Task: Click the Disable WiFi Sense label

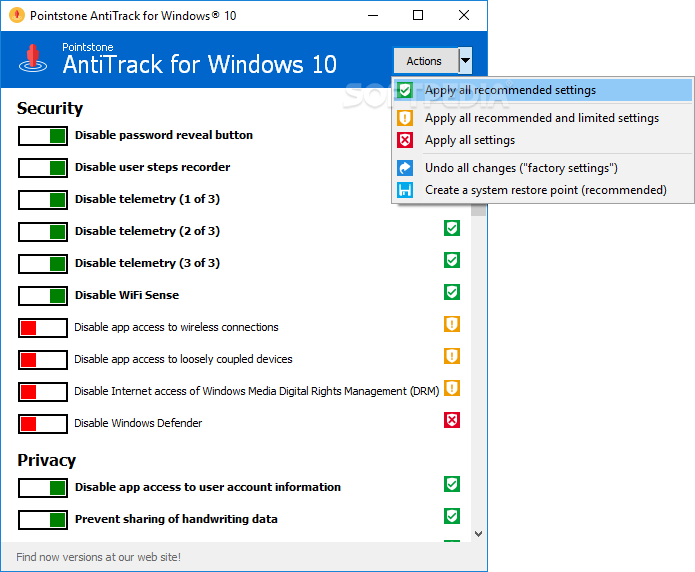Action: 127,295
